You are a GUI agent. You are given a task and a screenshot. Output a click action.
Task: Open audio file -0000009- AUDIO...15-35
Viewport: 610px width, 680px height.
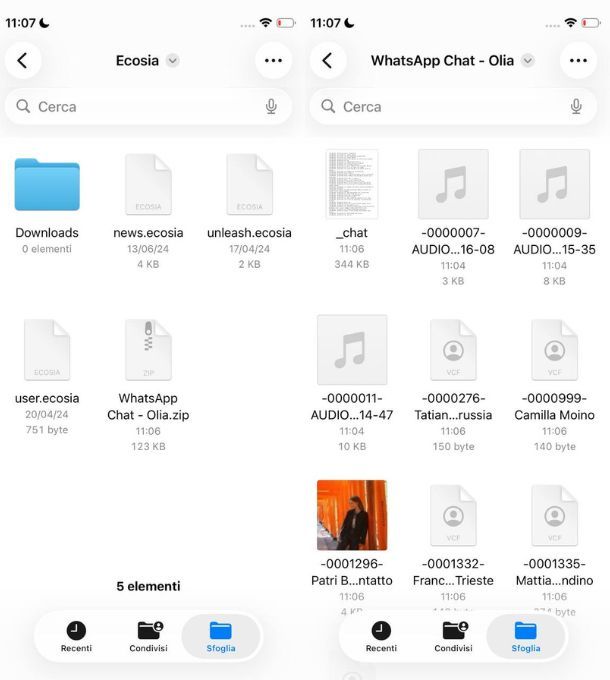pyautogui.click(x=555, y=184)
